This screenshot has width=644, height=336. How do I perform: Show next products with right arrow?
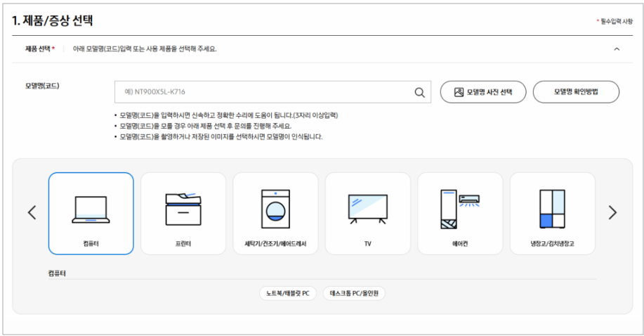point(612,212)
